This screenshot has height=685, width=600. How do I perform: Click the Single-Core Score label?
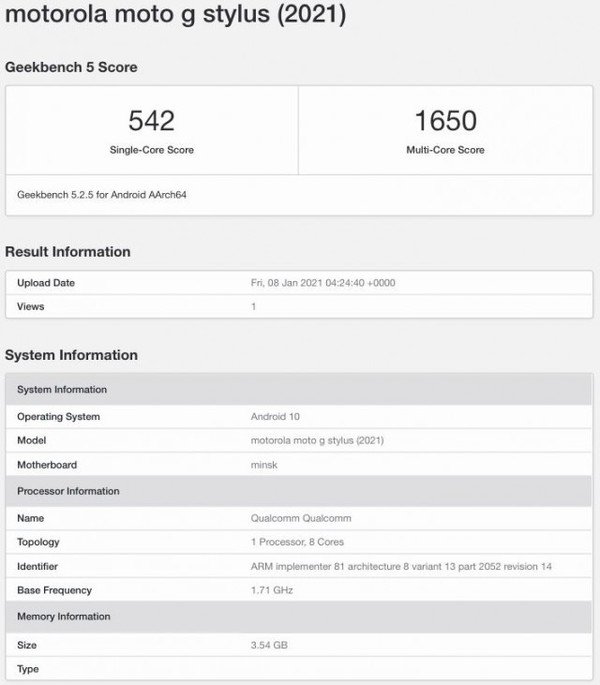tap(152, 150)
